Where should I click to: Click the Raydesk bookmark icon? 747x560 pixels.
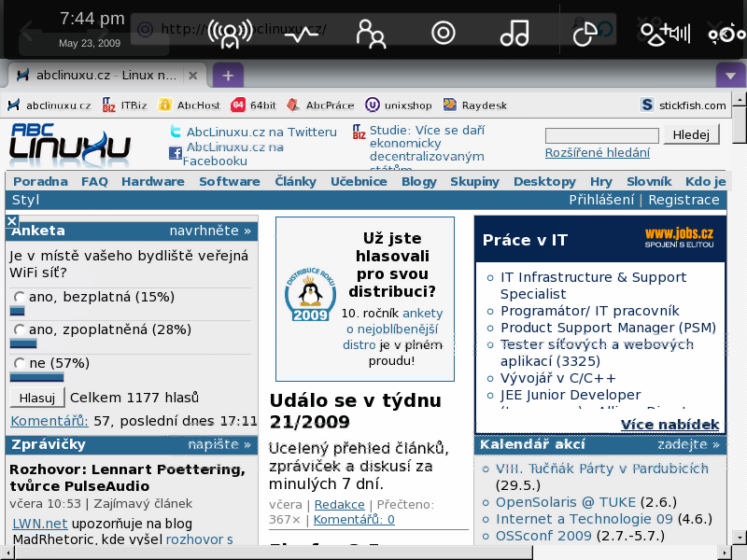(449, 105)
